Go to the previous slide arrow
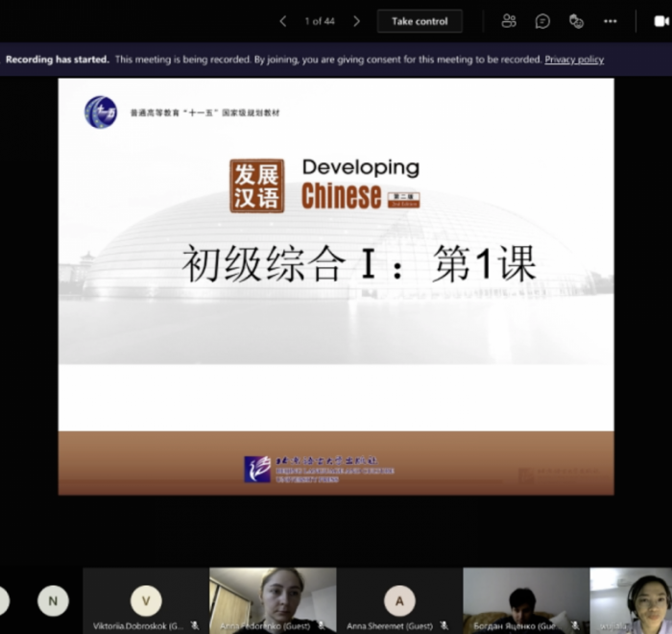The height and width of the screenshot is (634, 672). pyautogui.click(x=283, y=21)
